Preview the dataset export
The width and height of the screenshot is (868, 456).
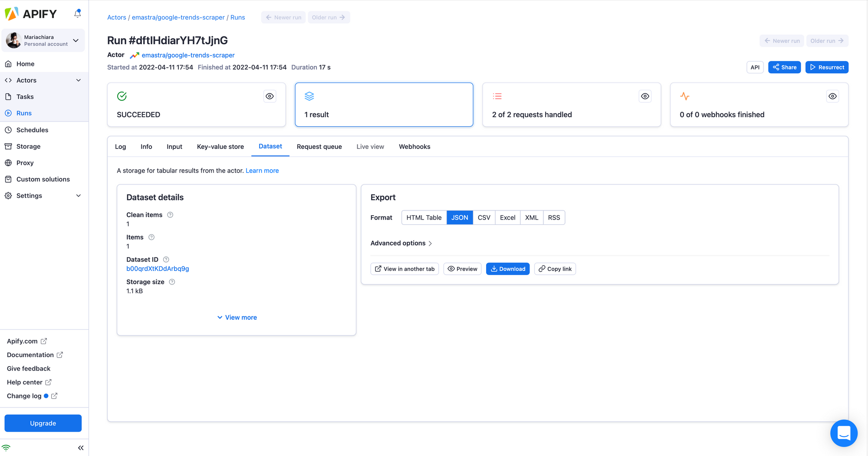pos(463,269)
